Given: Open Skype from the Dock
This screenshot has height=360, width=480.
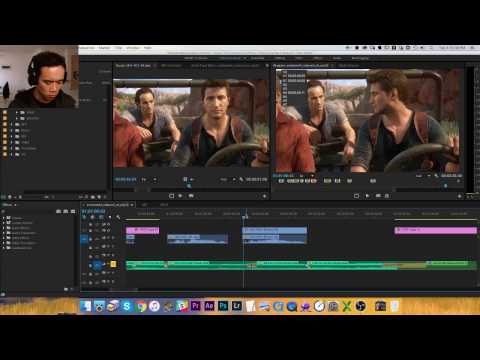Looking at the screenshot, I should [x=127, y=306].
